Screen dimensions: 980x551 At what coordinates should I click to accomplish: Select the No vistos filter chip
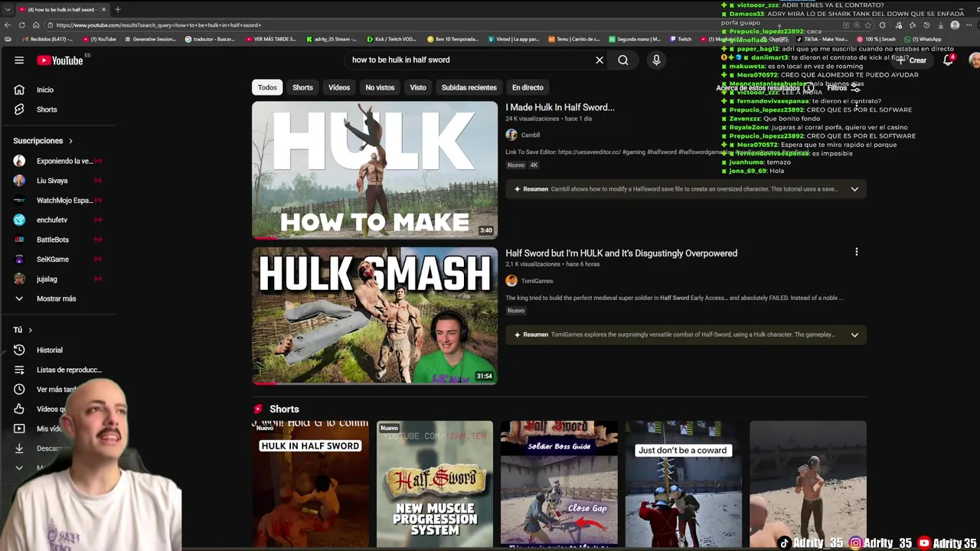pyautogui.click(x=380, y=87)
